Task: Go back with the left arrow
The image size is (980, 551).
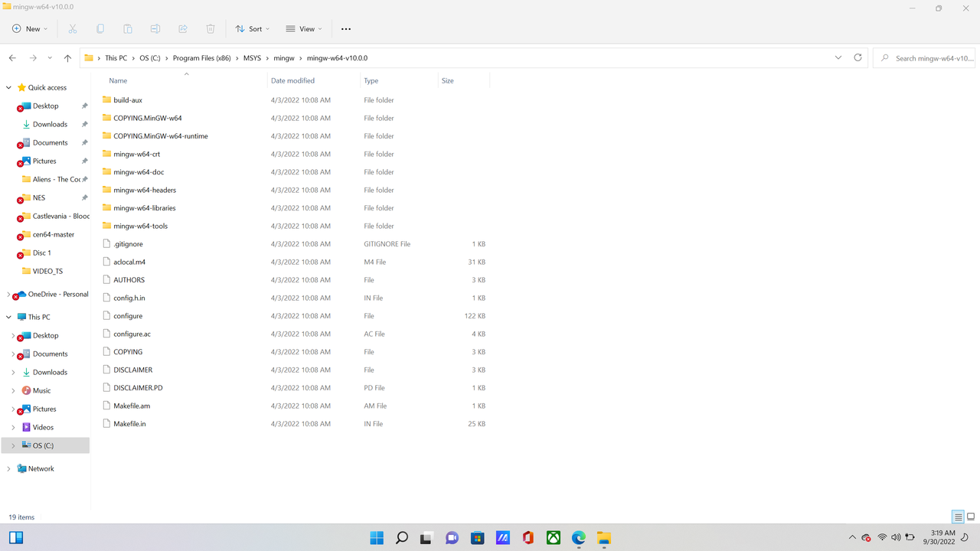Action: tap(12, 58)
